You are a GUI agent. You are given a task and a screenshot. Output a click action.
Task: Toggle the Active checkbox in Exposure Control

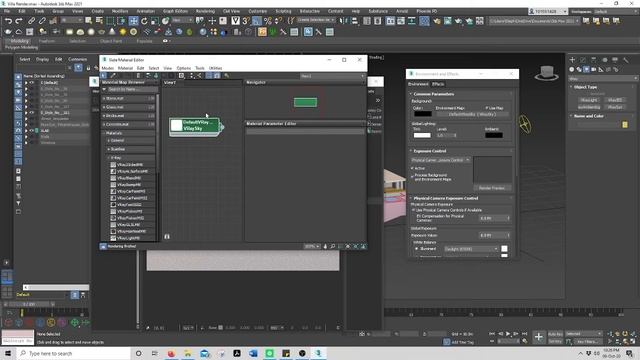tap(412, 168)
